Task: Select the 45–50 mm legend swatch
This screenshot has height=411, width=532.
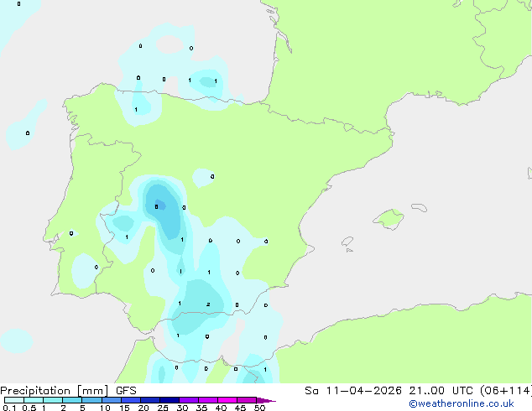Action: point(247,400)
